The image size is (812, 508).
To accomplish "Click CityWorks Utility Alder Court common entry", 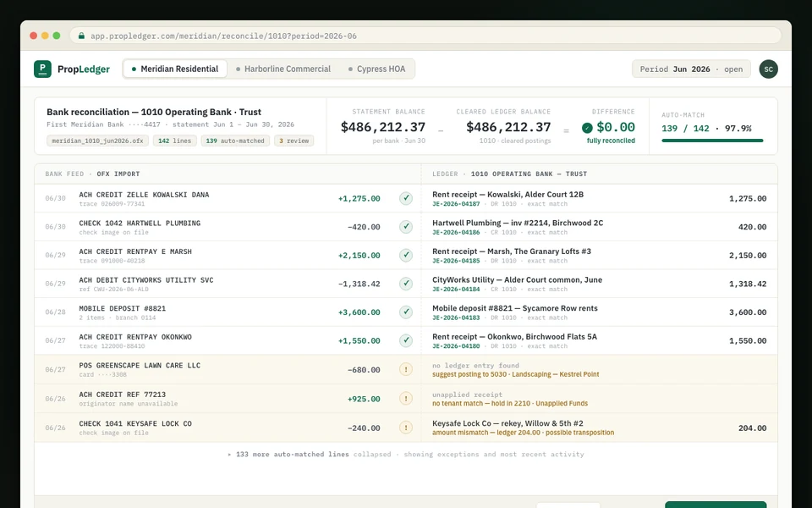I will point(517,280).
